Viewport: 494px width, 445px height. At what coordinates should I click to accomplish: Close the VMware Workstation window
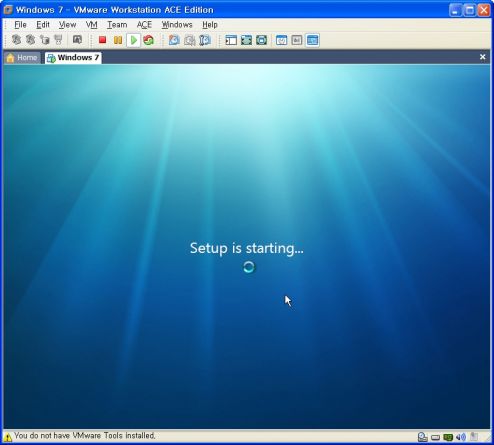point(484,10)
